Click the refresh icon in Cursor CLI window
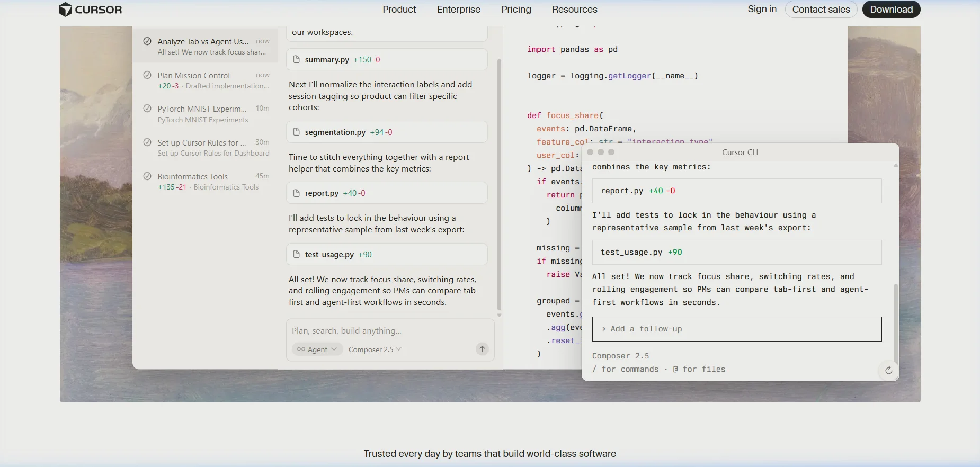The image size is (980, 467). (889, 371)
